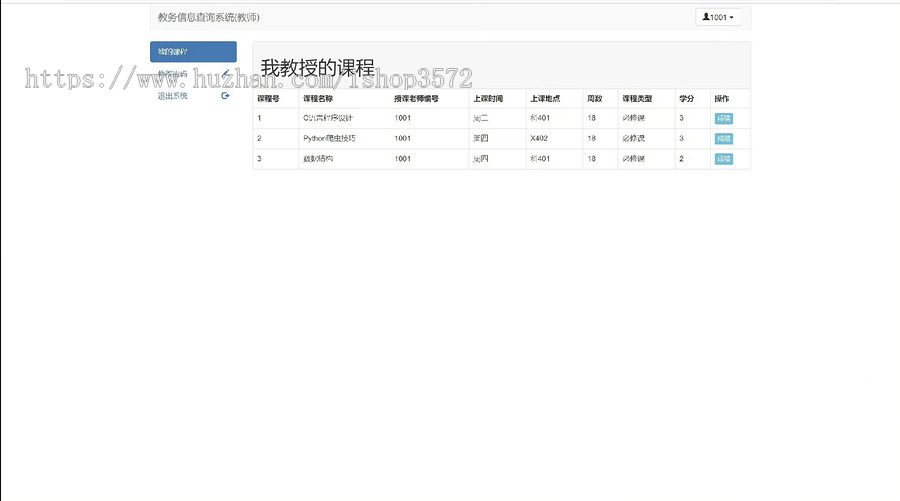Click teacher number 1001 in the 数据结构 row

tap(402, 158)
